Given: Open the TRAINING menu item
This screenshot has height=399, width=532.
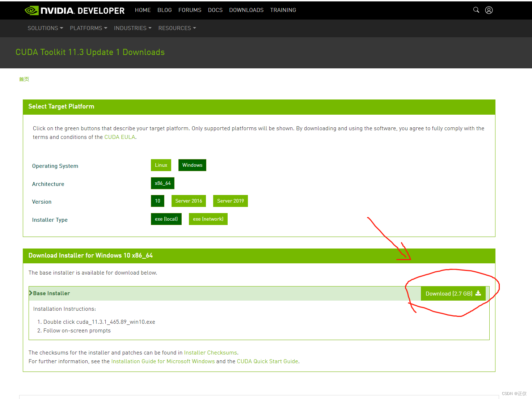Looking at the screenshot, I should (283, 10).
